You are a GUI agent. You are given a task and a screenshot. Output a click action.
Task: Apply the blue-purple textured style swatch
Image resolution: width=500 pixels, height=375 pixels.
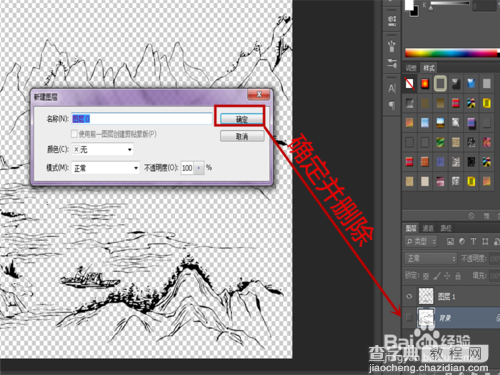[440, 162]
